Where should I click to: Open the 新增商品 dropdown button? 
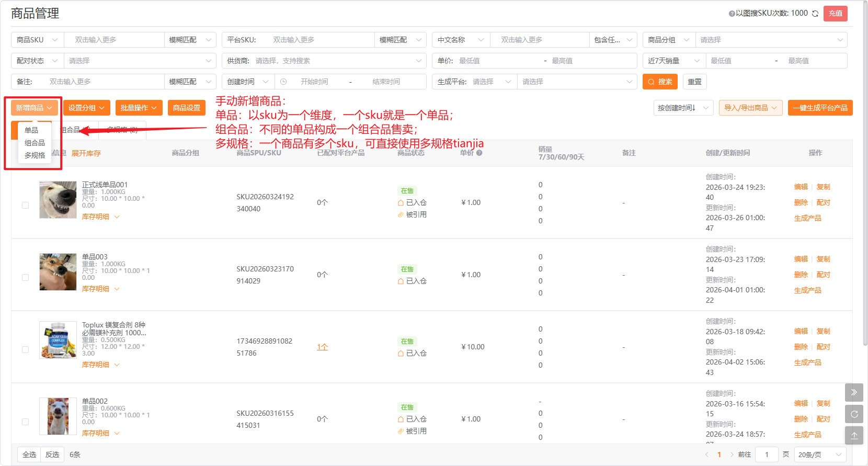[35, 108]
